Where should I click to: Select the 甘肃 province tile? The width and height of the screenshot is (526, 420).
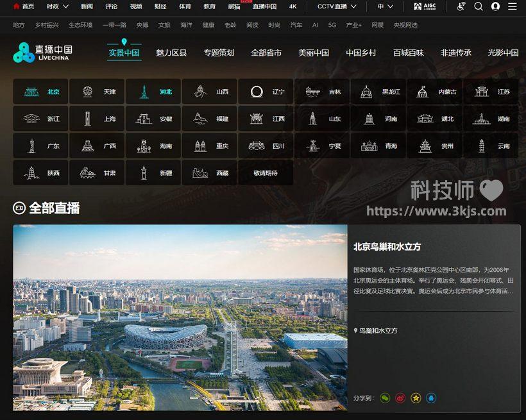coord(97,172)
